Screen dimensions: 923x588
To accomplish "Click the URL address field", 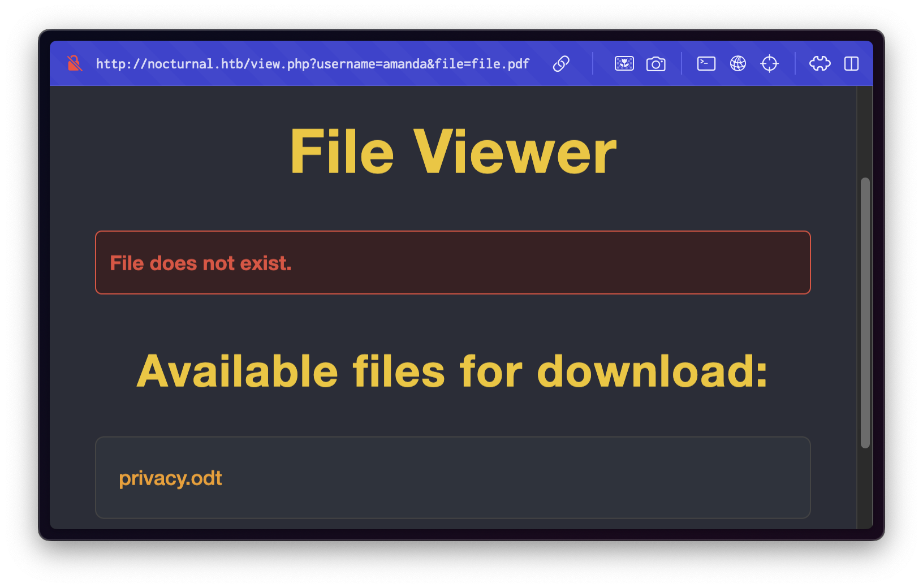I will [313, 64].
